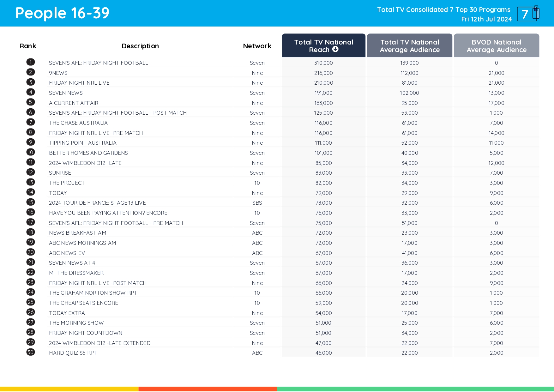Open the Total TV National Reach header dropdown
The image size is (554, 392).
point(335,49)
